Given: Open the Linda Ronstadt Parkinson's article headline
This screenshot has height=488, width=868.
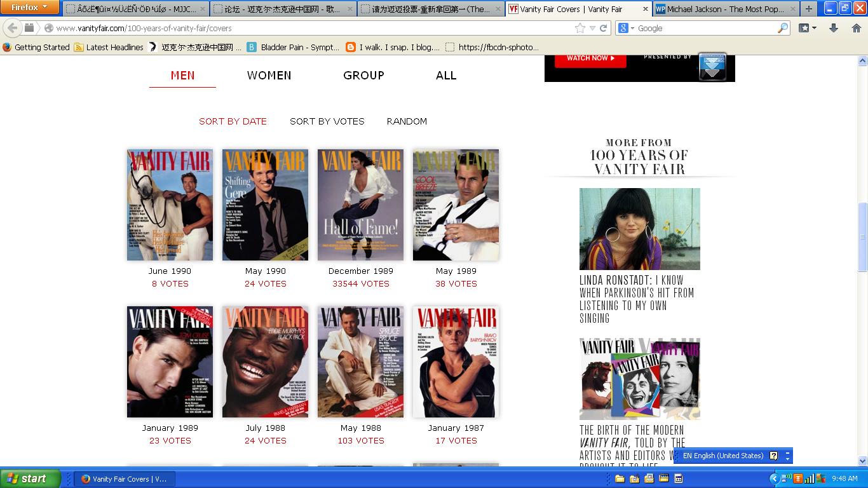Looking at the screenshot, I should (x=637, y=299).
